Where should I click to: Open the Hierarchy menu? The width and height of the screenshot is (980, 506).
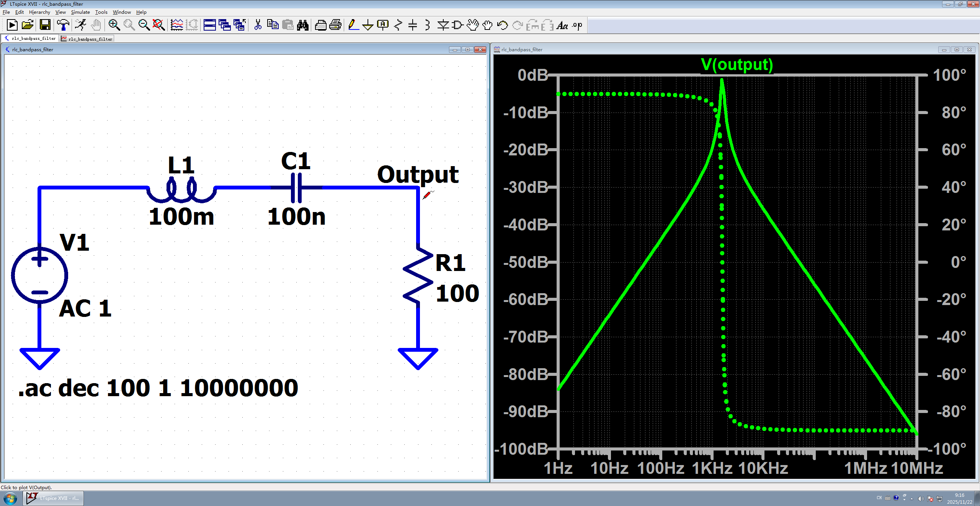(x=39, y=12)
